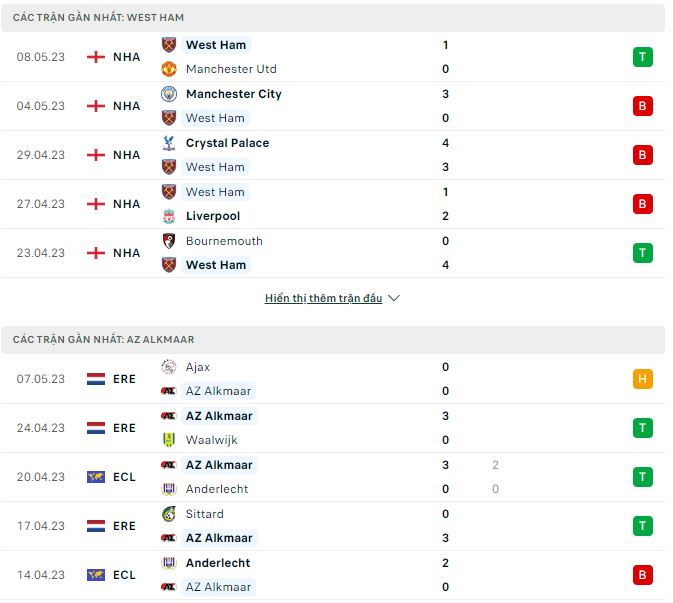Click the Ajax club crest
Image resolution: width=673 pixels, height=603 pixels.
tap(169, 367)
